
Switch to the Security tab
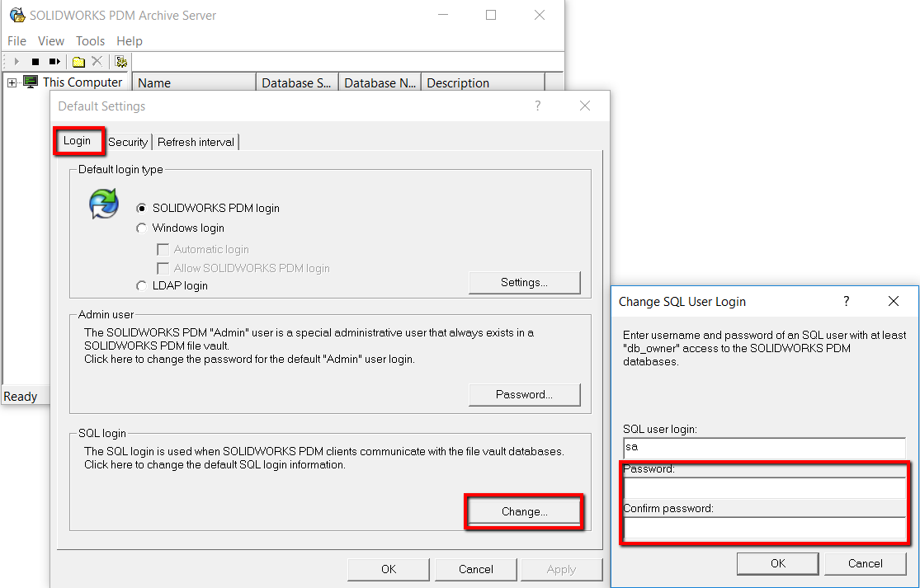[128, 142]
